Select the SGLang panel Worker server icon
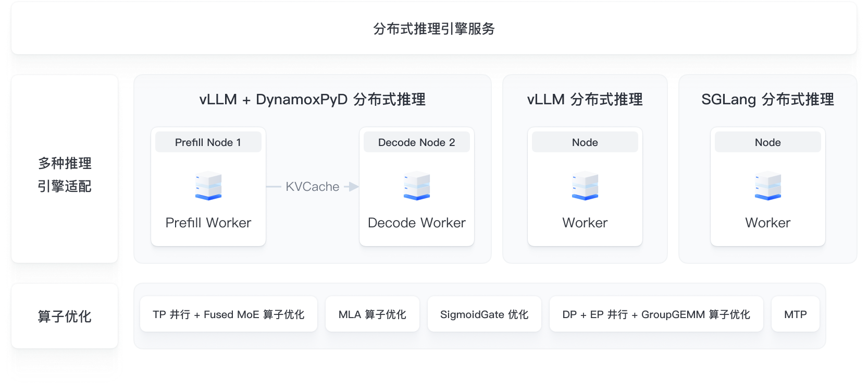 tap(768, 186)
